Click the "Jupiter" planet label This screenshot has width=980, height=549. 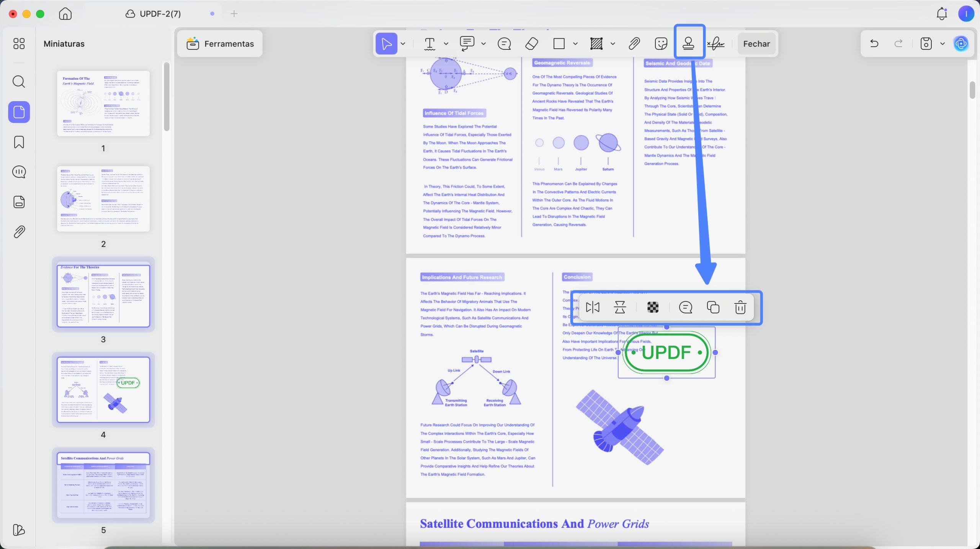tap(581, 169)
